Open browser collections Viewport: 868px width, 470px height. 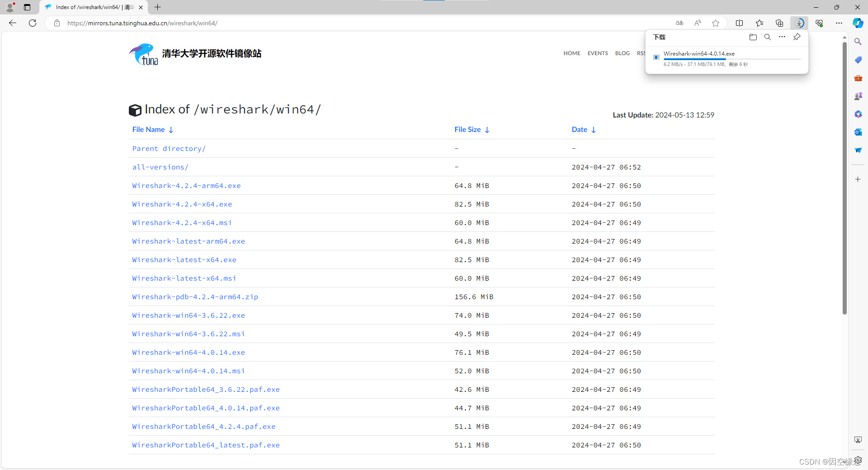[779, 23]
